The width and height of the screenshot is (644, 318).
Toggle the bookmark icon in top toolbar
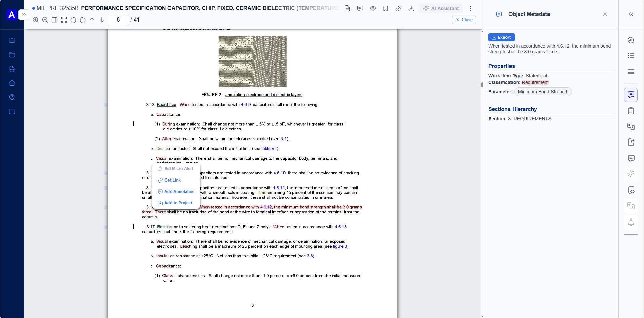pos(386,8)
